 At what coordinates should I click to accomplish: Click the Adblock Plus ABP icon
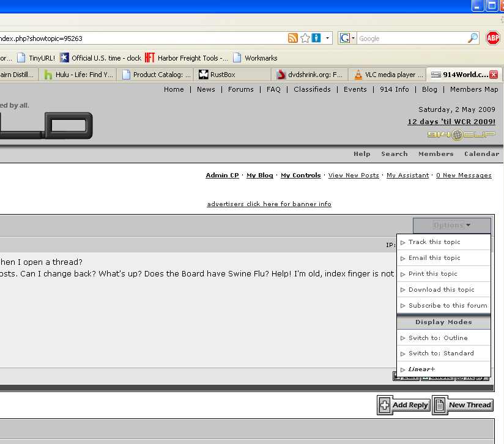492,38
